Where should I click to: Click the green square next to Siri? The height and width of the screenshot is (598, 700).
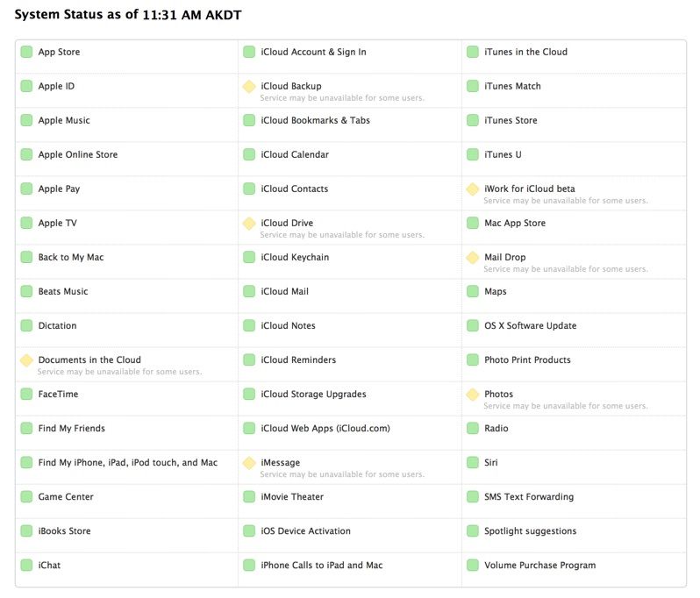click(473, 463)
